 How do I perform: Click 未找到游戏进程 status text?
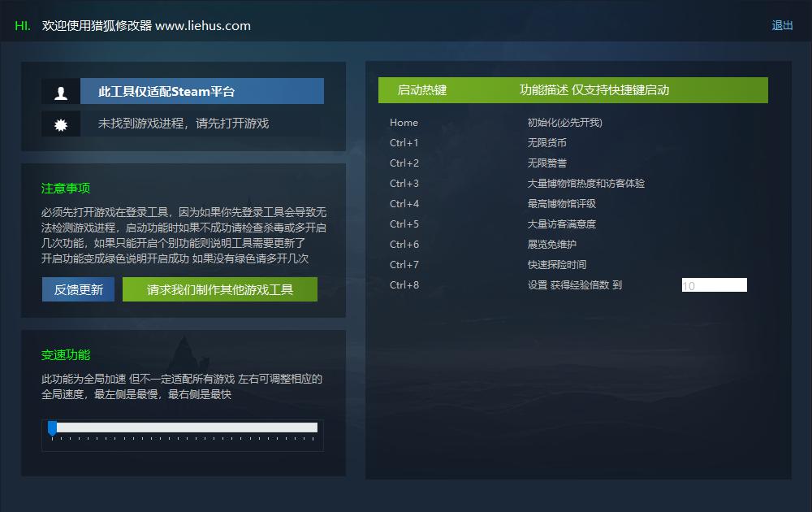(x=184, y=124)
